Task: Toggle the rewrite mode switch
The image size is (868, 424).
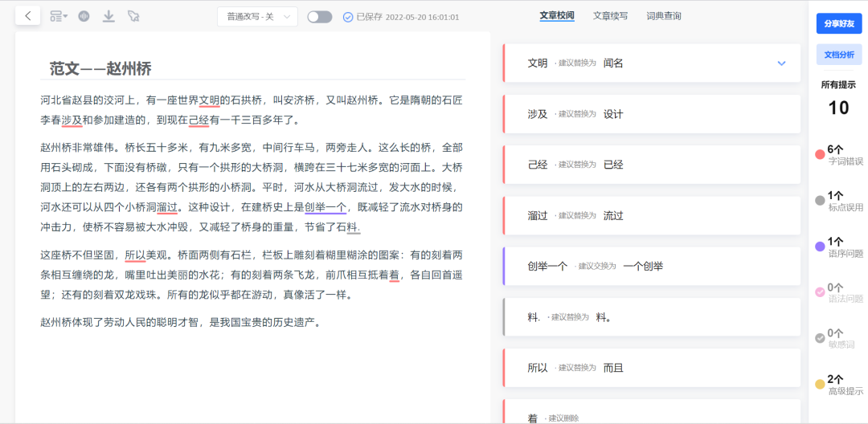Action: click(319, 17)
